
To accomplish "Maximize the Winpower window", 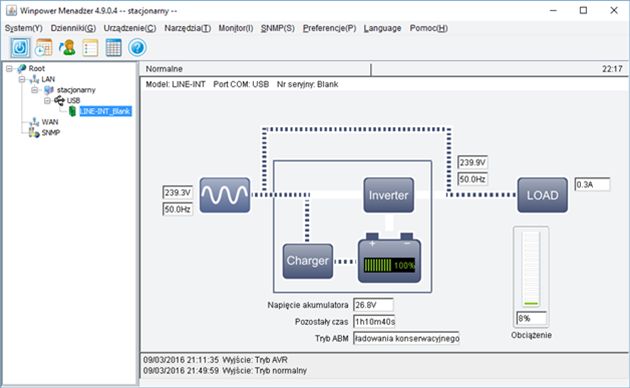I will click(x=583, y=10).
